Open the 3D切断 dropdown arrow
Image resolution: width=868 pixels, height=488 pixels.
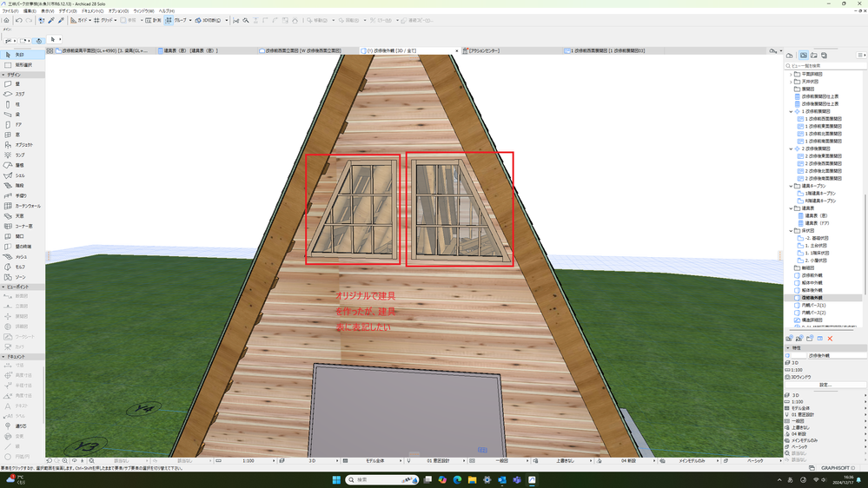coord(227,21)
